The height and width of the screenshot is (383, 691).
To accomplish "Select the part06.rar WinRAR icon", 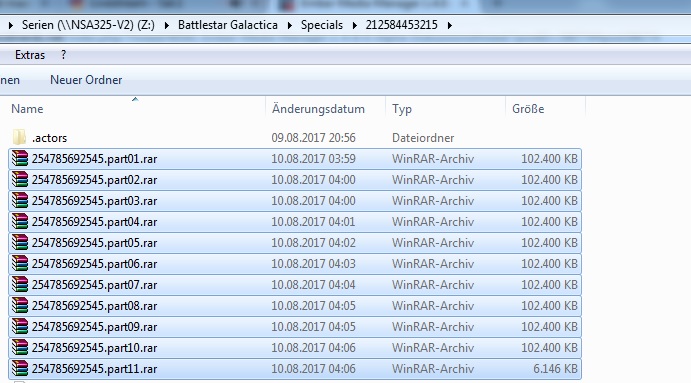I will 20,264.
